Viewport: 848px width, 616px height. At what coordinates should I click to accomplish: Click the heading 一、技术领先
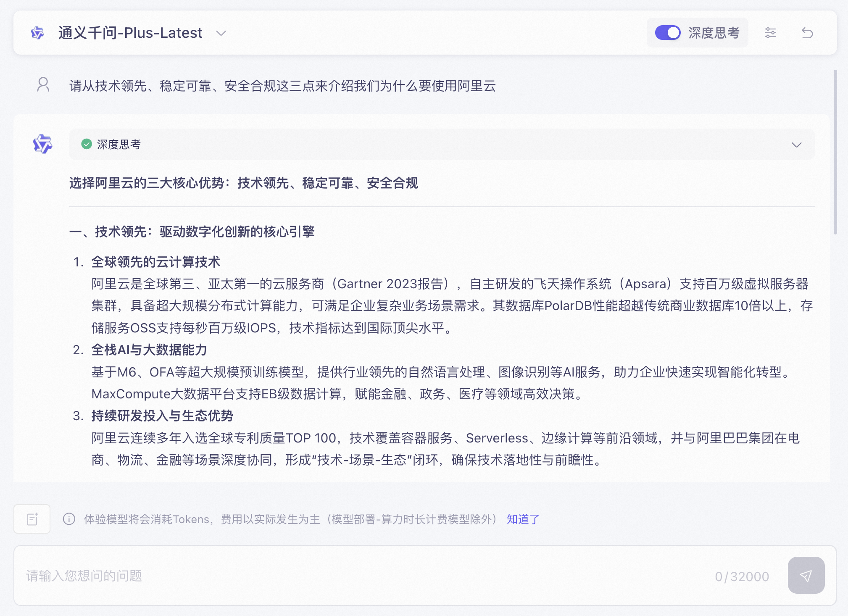192,232
